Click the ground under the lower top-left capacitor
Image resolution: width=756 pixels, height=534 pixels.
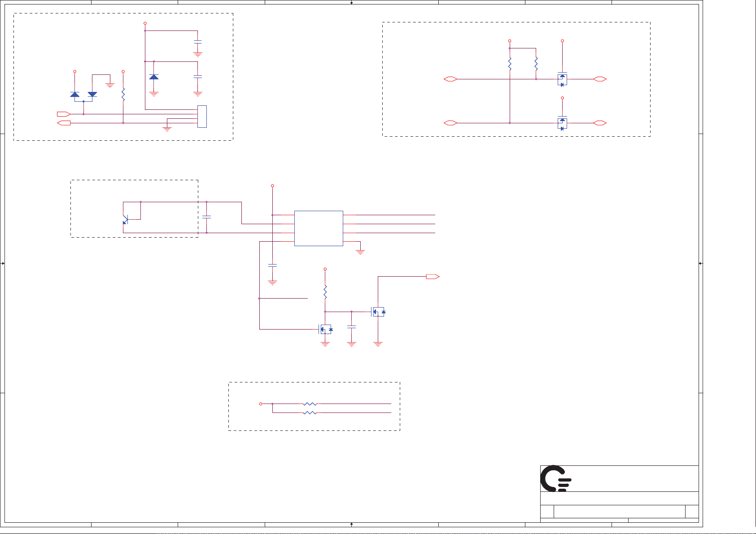[x=197, y=94]
